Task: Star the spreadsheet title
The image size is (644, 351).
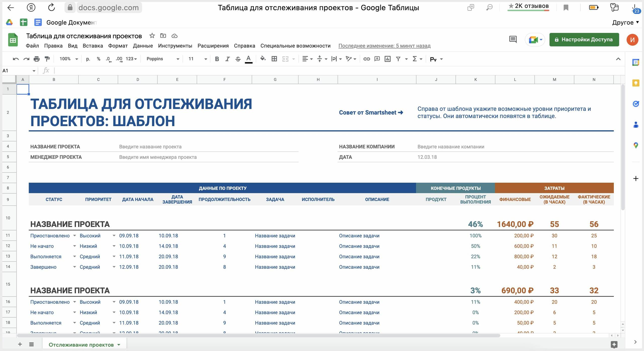Action: coord(152,36)
